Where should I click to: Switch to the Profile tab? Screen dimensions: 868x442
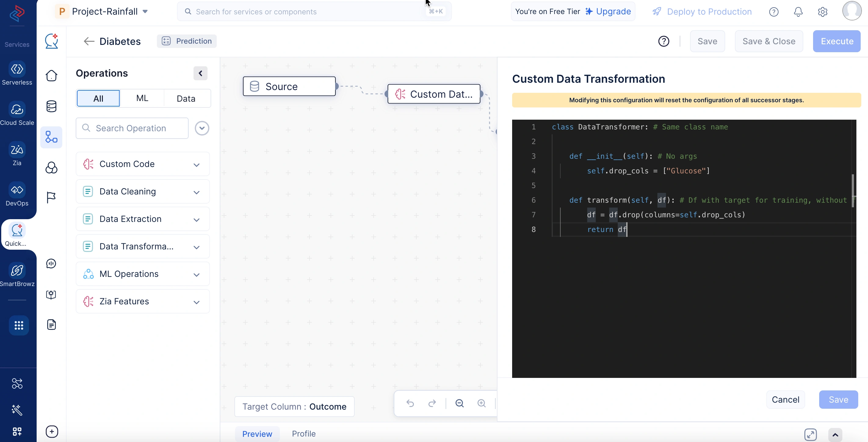click(304, 433)
